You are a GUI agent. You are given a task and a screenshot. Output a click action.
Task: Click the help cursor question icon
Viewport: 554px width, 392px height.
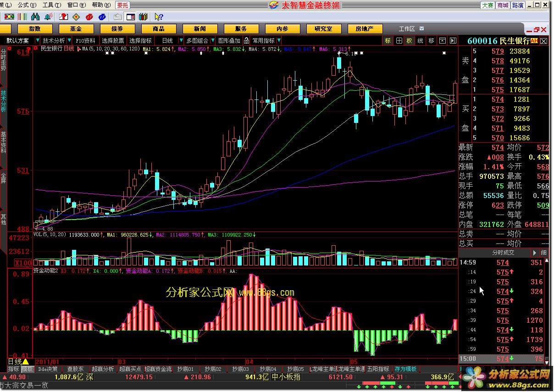pos(159,17)
